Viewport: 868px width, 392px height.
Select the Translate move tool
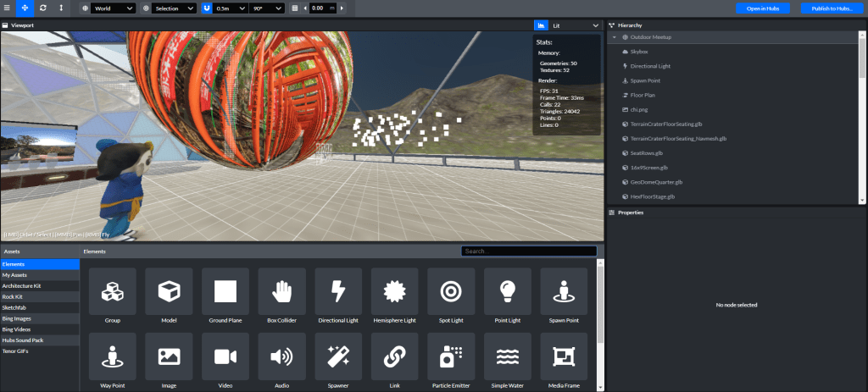coord(25,8)
